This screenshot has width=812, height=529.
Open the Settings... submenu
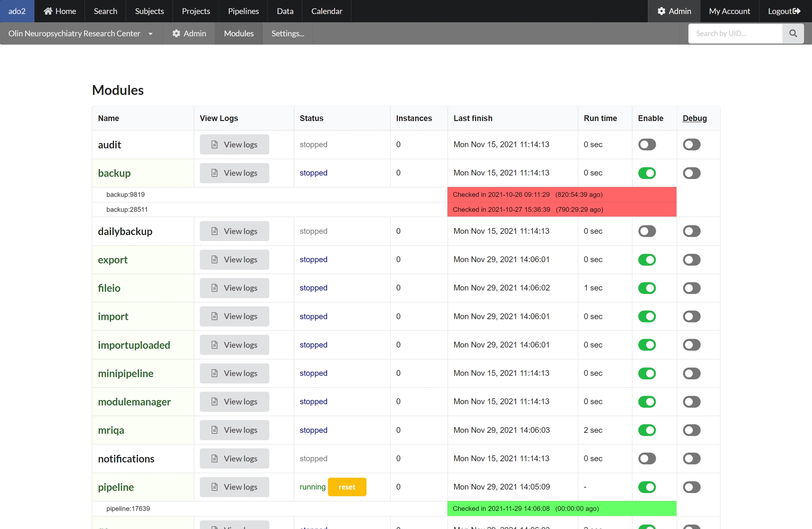tap(288, 33)
